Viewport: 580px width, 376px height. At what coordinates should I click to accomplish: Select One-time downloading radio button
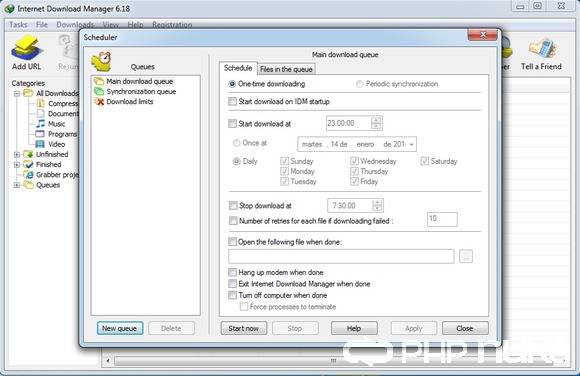[x=232, y=84]
